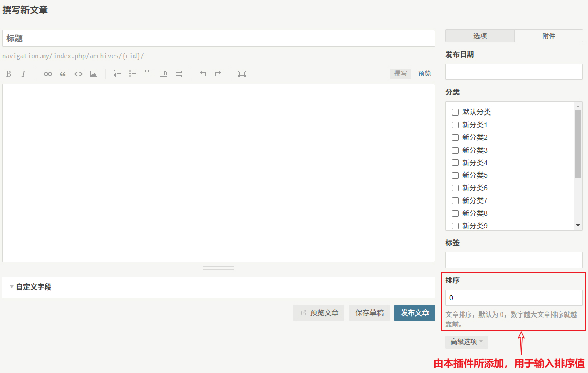Open the 高级选项 dropdown
This screenshot has height=373, width=588.
click(x=466, y=341)
